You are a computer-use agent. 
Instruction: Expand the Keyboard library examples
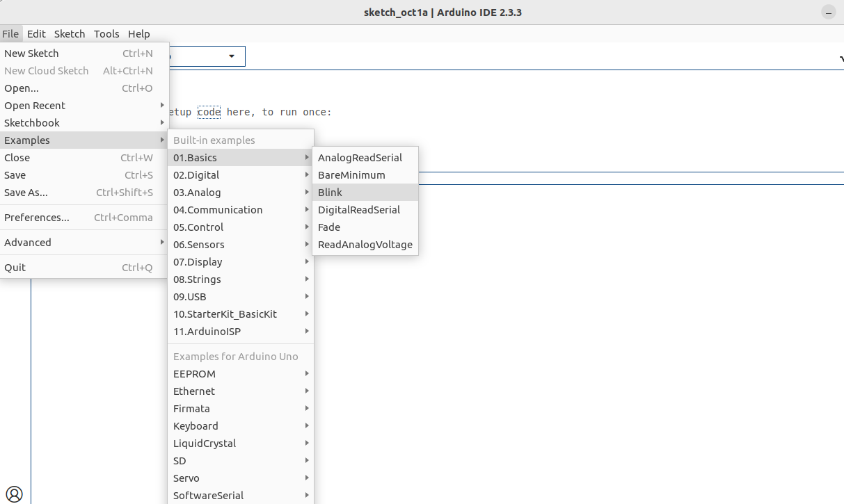[x=241, y=426]
